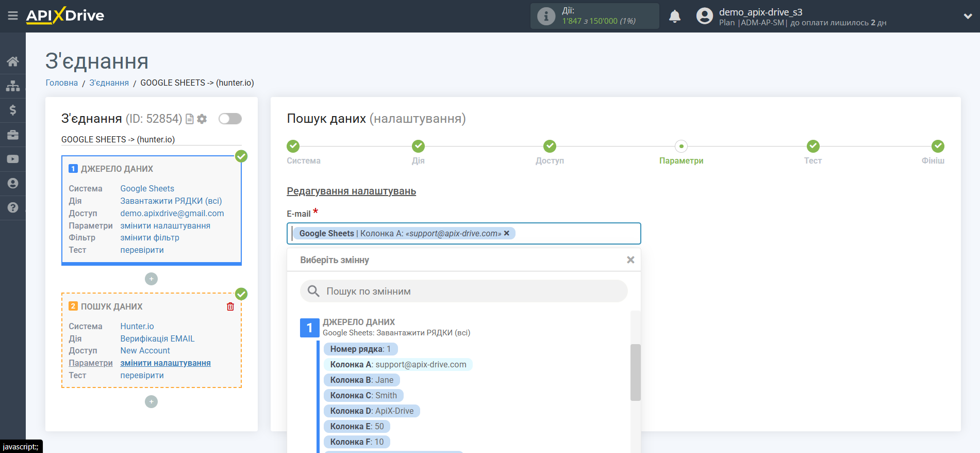Click the variable search field
The width and height of the screenshot is (980, 453).
pyautogui.click(x=464, y=291)
